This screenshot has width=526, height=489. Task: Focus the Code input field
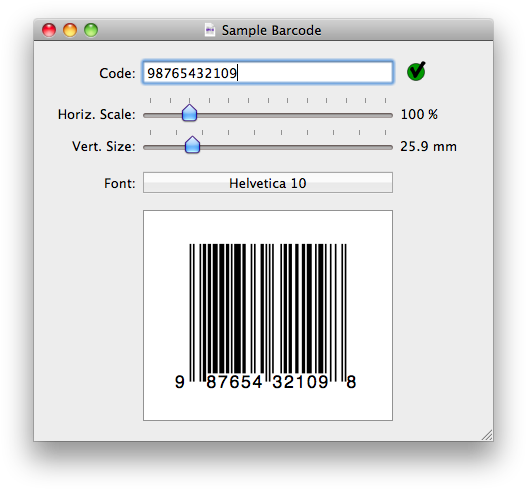click(268, 72)
